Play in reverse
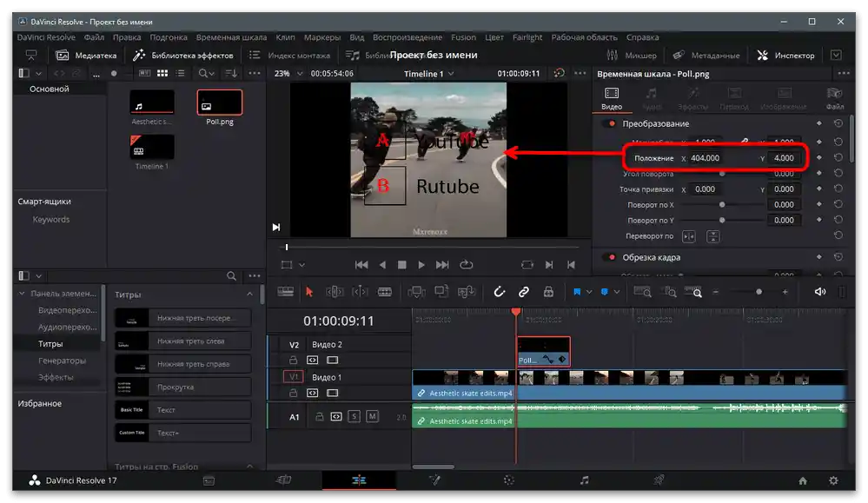Image resolution: width=868 pixels, height=503 pixels. click(x=382, y=265)
